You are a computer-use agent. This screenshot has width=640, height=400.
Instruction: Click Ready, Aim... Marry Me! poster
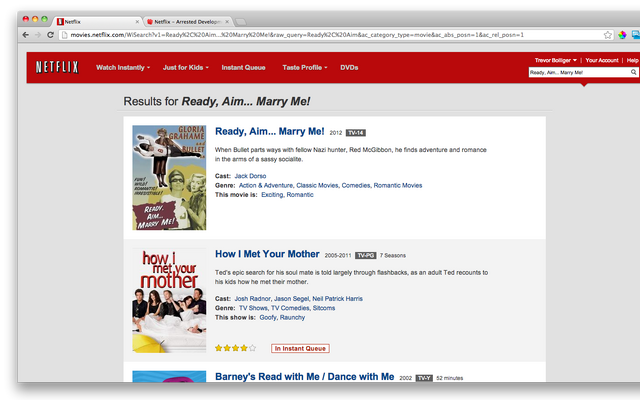coord(169,178)
